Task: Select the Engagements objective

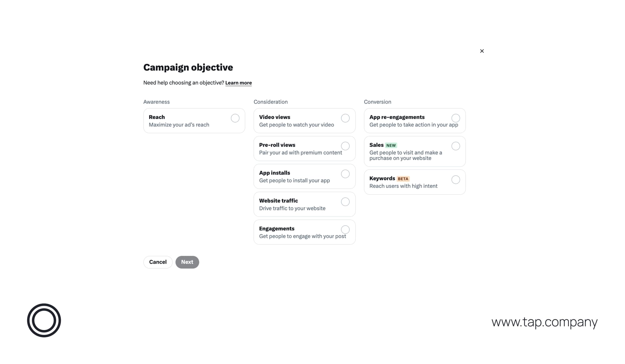Action: (345, 229)
